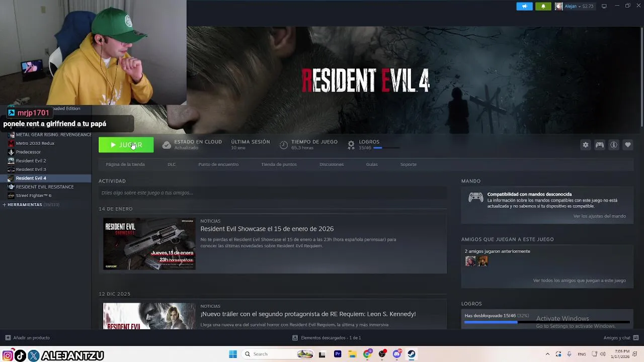This screenshot has width=644, height=362.
Task: Check the Estado en Cloud sync icon
Action: (167, 145)
